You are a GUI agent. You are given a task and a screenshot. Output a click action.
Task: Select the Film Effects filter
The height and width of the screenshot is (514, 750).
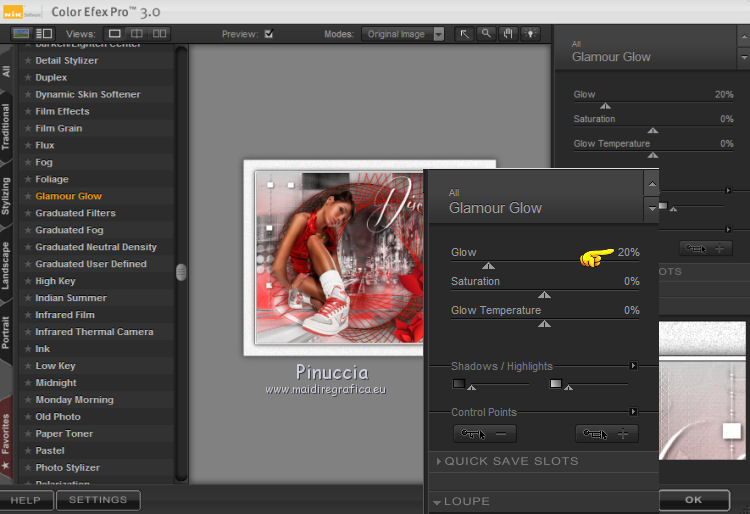point(62,111)
